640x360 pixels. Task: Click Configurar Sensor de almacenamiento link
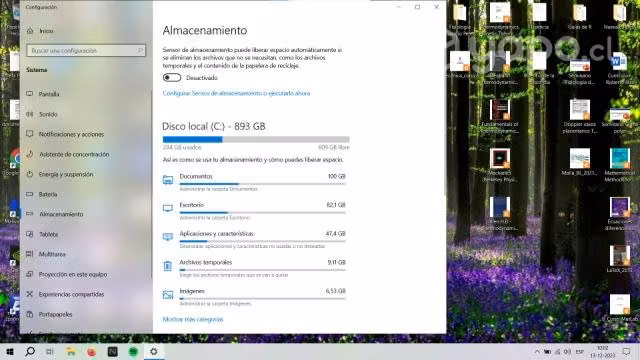(236, 93)
